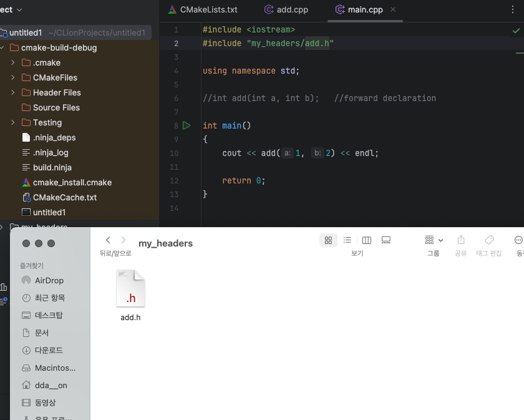Open the editor tabs more-options menu

click(x=513, y=9)
